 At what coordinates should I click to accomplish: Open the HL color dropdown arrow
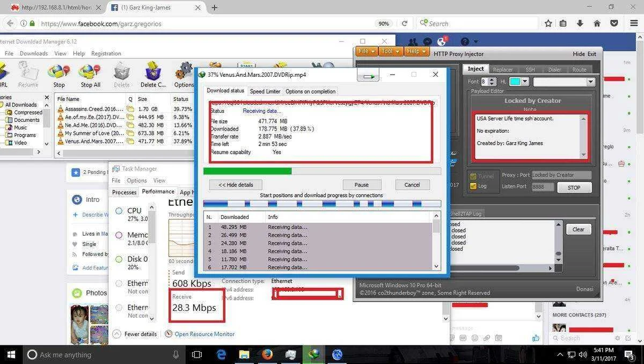pos(525,82)
